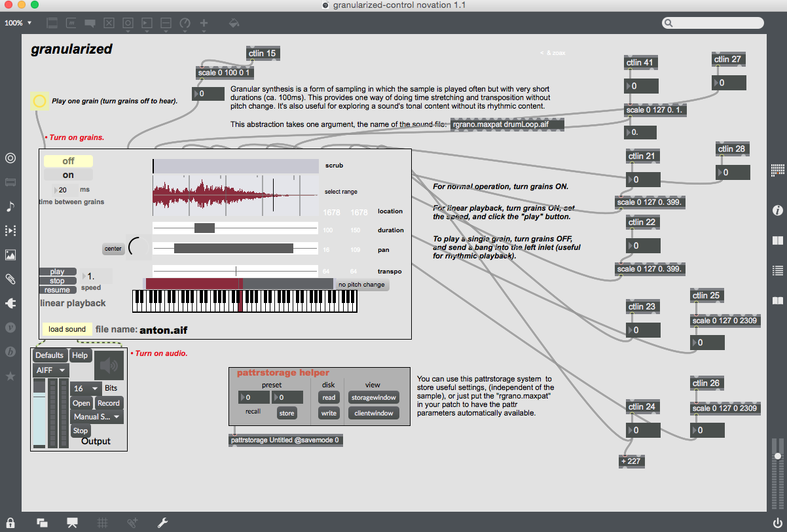Click the paperclip Files icon
Viewport: 787px width, 532px height.
10,279
